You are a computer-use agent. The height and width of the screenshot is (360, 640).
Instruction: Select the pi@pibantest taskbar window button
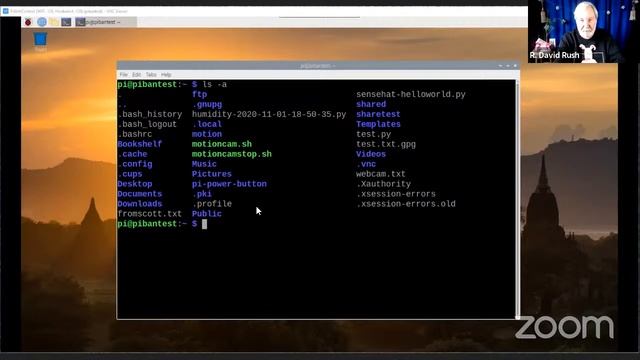click(x=106, y=22)
